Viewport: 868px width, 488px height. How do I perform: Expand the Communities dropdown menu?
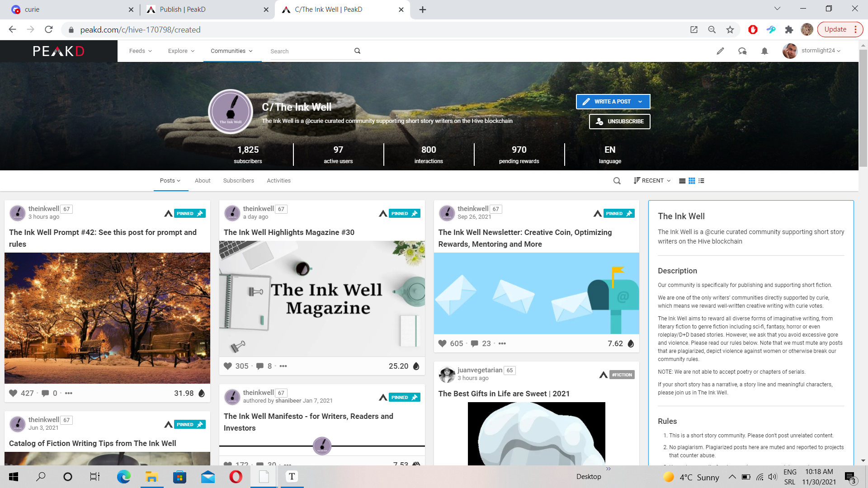[232, 51]
